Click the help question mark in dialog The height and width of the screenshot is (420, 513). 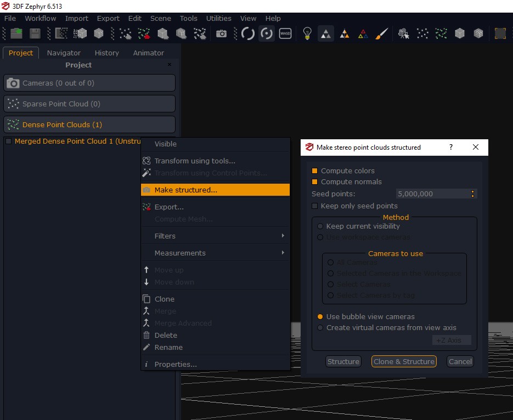click(451, 147)
